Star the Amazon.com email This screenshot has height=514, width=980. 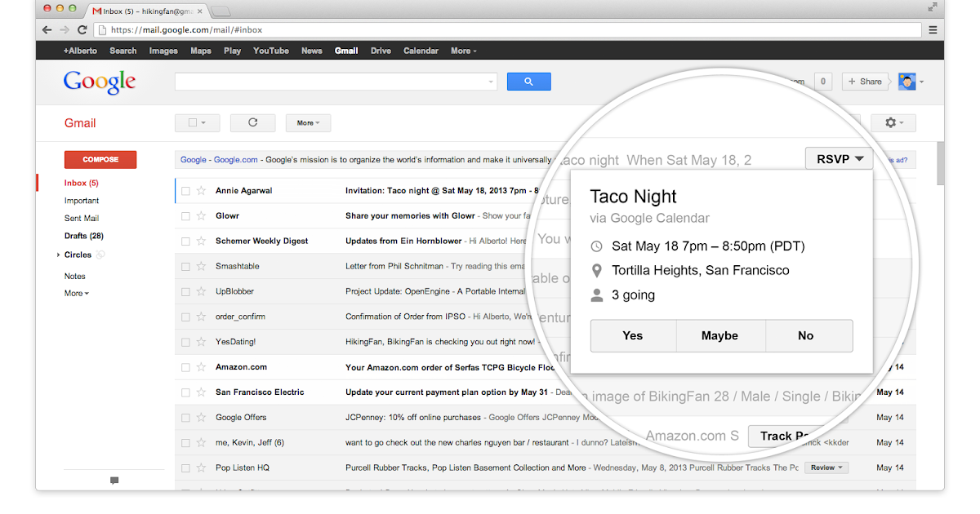coord(201,367)
